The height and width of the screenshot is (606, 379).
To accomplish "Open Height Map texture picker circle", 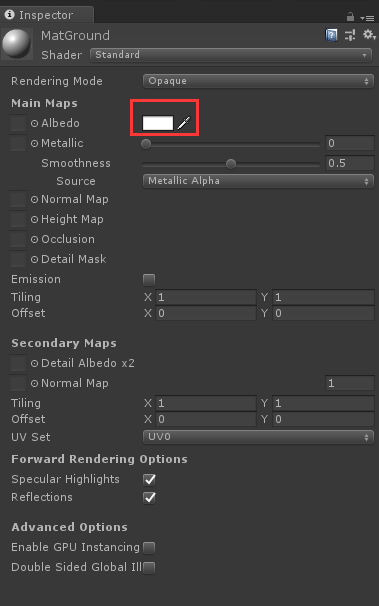I will point(34,220).
